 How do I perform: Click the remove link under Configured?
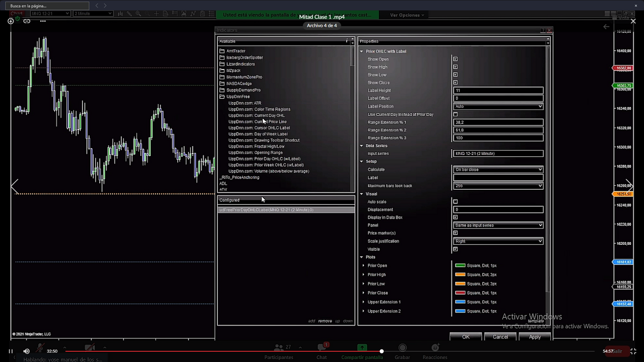pyautogui.click(x=325, y=321)
